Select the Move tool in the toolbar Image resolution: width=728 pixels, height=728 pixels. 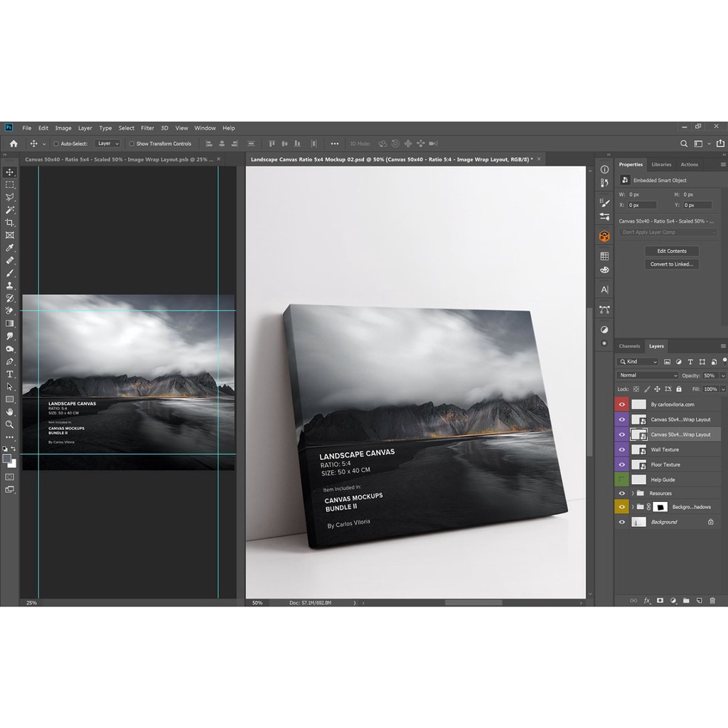pos(10,172)
